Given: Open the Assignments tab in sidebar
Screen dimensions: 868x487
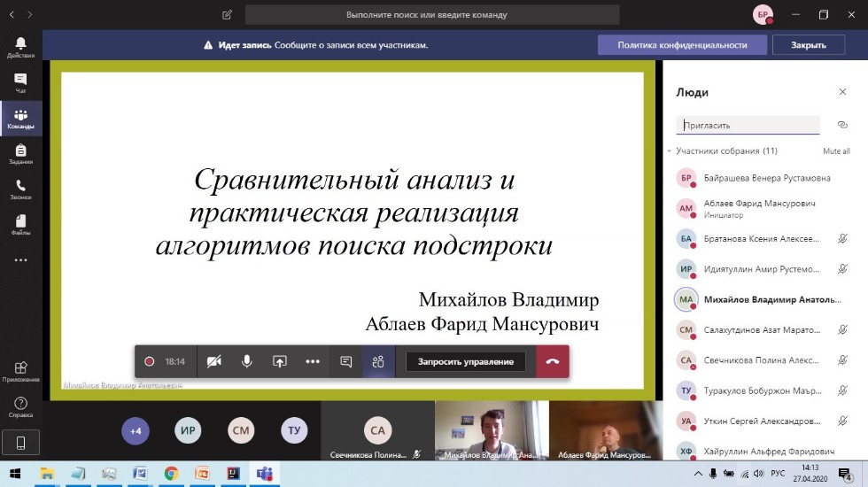Looking at the screenshot, I should pyautogui.click(x=20, y=154).
